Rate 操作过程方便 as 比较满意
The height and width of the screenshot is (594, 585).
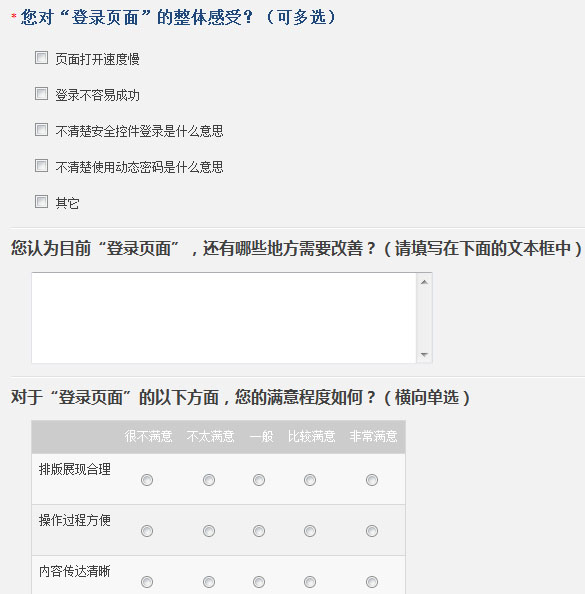310,531
